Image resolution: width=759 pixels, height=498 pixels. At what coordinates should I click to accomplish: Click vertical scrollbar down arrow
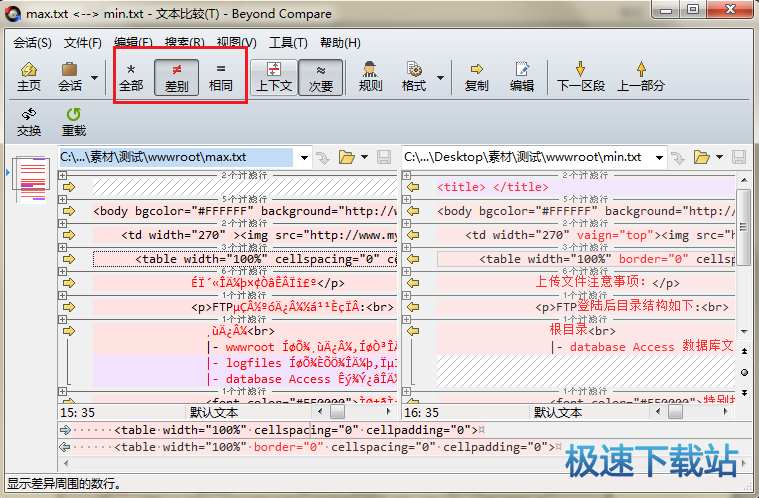pos(744,332)
